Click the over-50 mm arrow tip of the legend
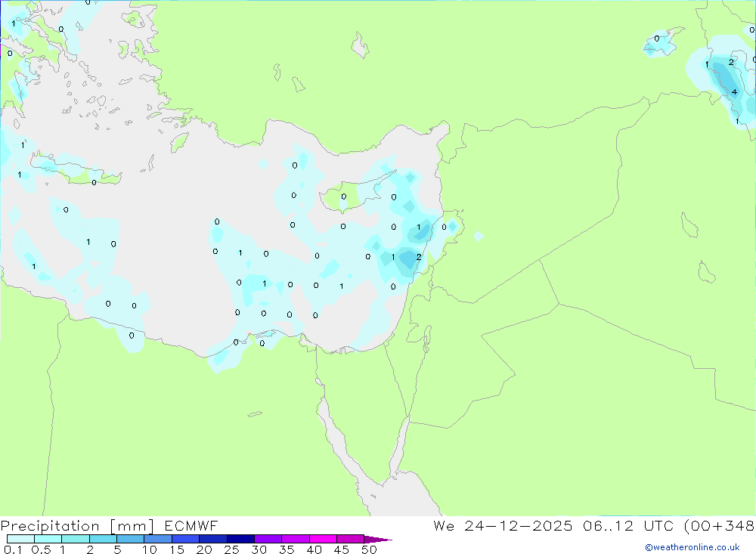Viewport: 756px width, 554px height. tap(378, 540)
